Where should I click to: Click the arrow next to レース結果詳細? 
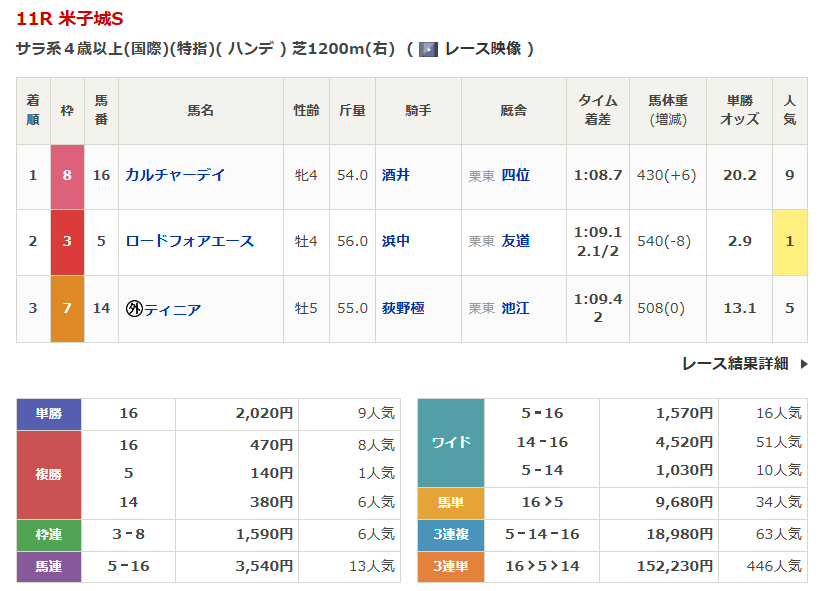pos(804,364)
